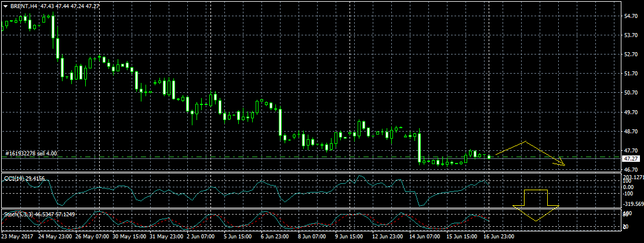
Task: Click the -100 level on the CCI scale
Action: pos(628,193)
